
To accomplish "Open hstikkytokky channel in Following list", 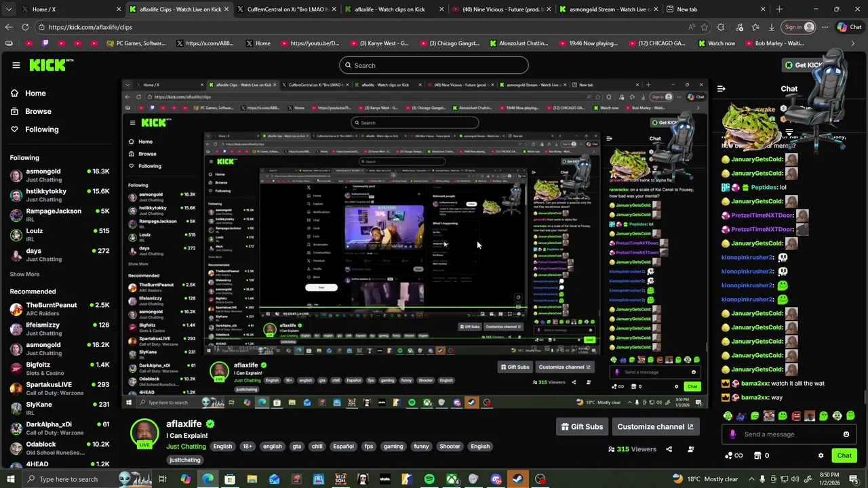I will click(60, 195).
